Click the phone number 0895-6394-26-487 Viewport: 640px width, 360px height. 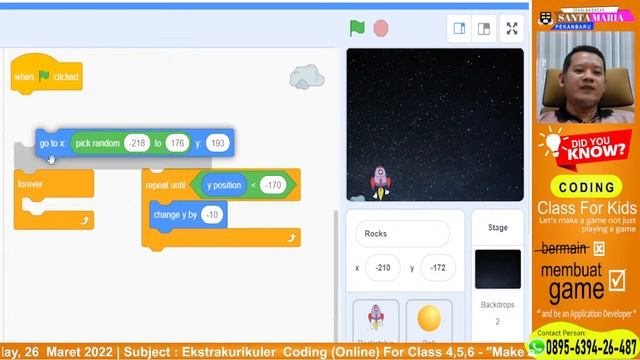[591, 348]
